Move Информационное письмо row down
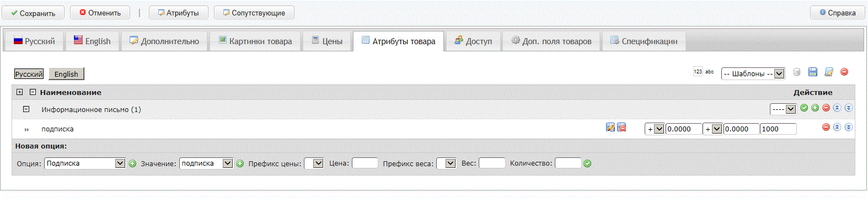The image size is (868, 201). tap(849, 108)
